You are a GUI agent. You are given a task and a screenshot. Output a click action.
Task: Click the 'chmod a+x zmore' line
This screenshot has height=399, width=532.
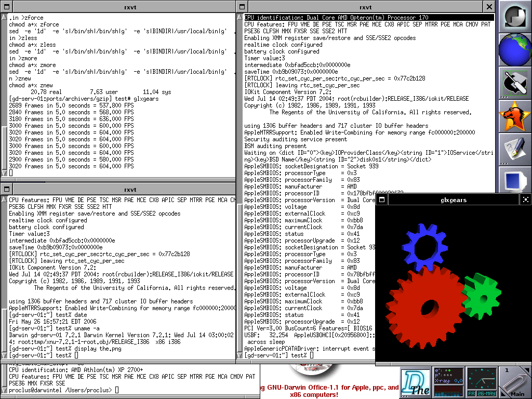pyautogui.click(x=32, y=65)
